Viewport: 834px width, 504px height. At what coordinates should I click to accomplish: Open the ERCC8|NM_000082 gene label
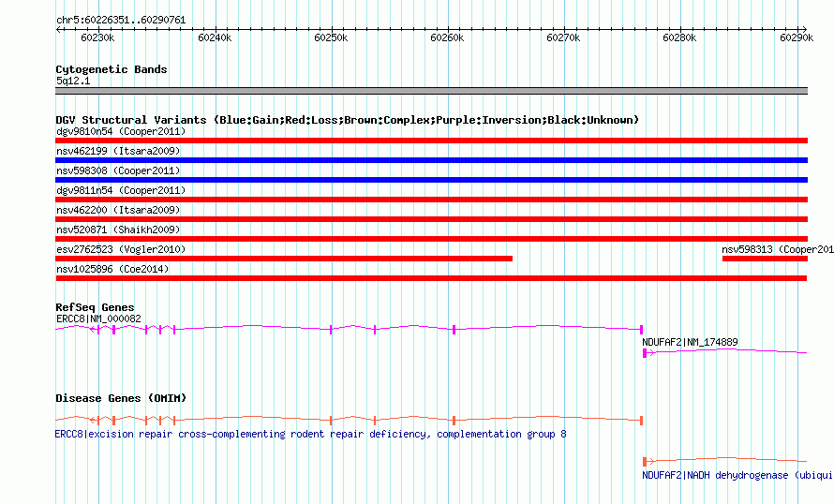point(99,319)
